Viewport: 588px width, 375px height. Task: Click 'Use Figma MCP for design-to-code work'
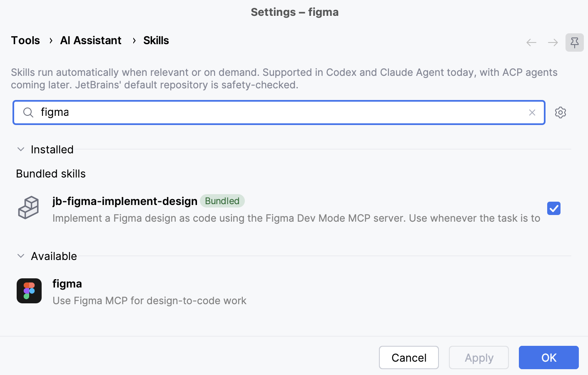click(149, 300)
